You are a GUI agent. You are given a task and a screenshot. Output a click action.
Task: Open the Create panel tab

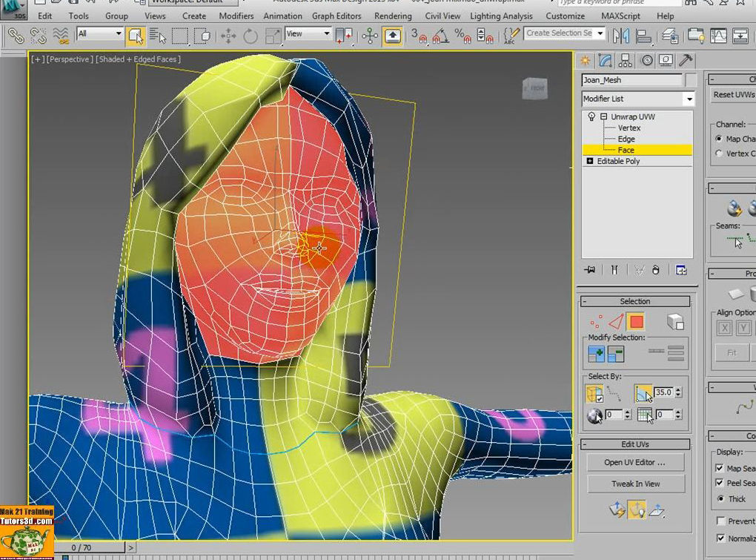(x=586, y=60)
